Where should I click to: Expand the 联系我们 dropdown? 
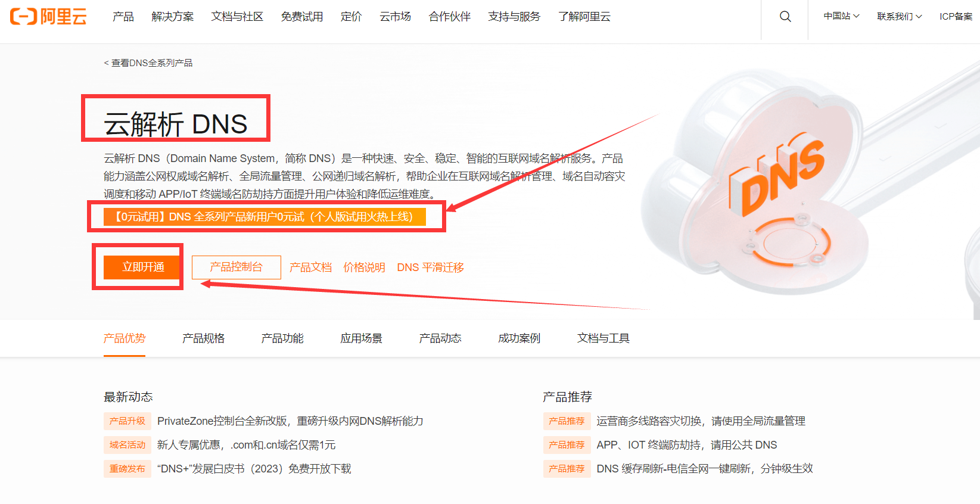tap(900, 16)
